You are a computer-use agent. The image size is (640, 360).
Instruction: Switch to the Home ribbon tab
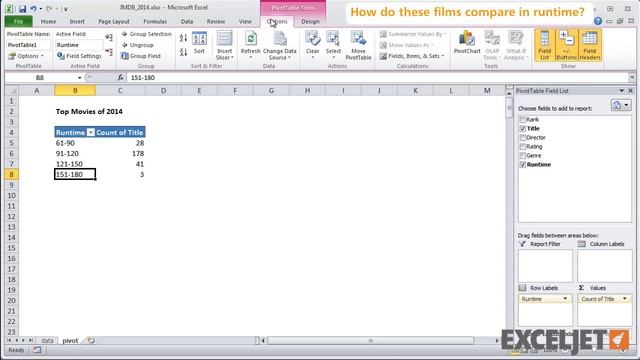pos(48,21)
